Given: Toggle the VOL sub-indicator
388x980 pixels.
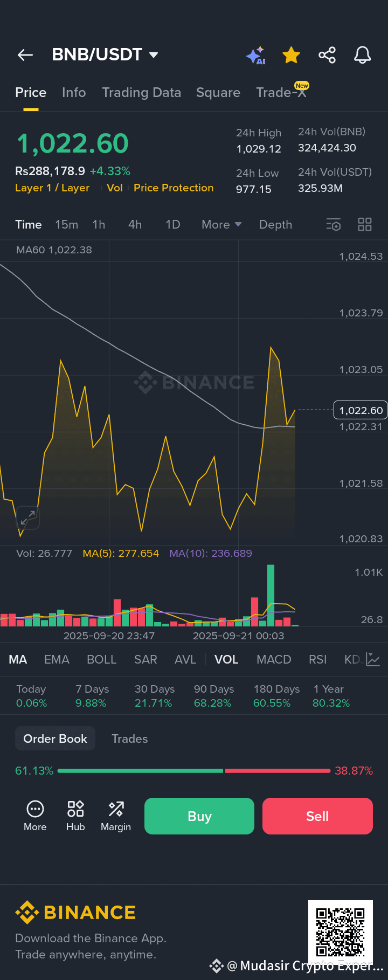Looking at the screenshot, I should coord(226,659).
